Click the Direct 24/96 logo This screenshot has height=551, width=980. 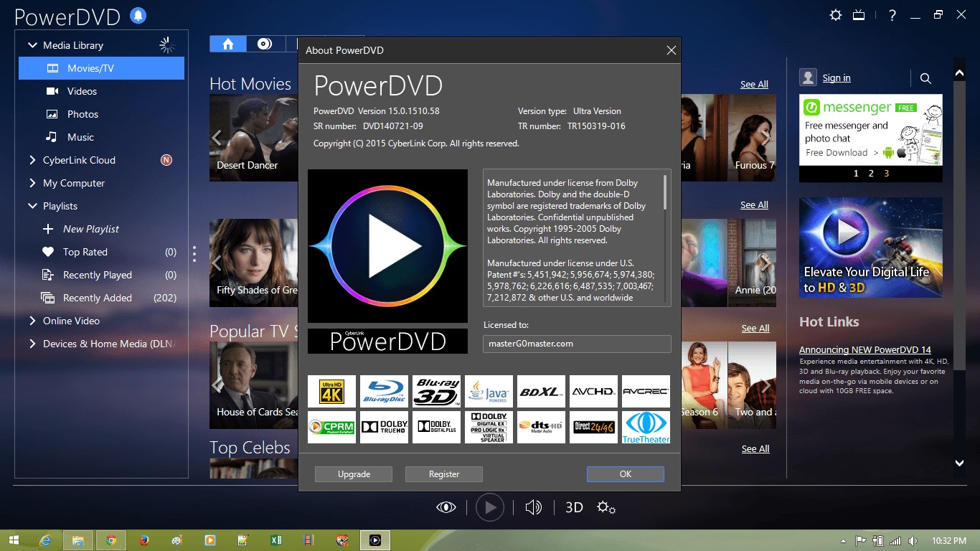point(593,427)
